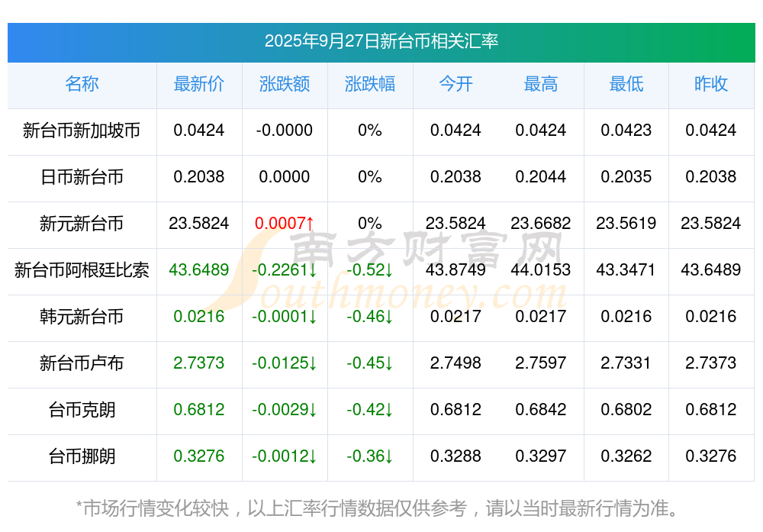Select the 最高 column header
This screenshot has height=532, width=763.
click(x=541, y=84)
